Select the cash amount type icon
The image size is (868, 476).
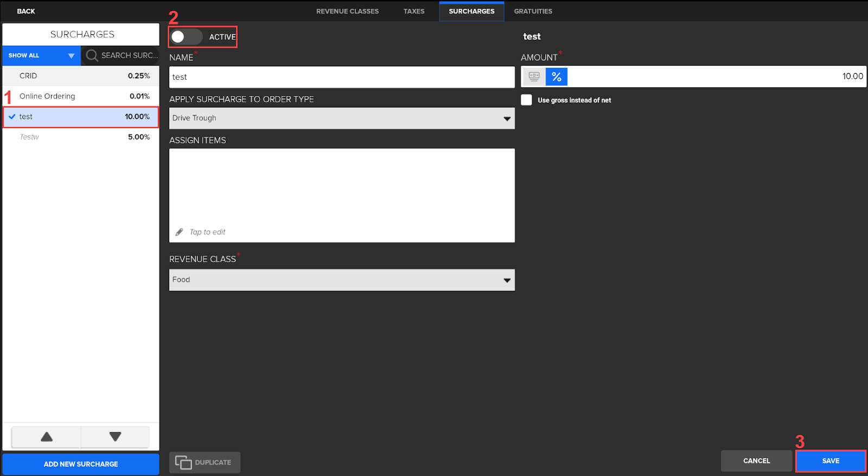pos(534,77)
